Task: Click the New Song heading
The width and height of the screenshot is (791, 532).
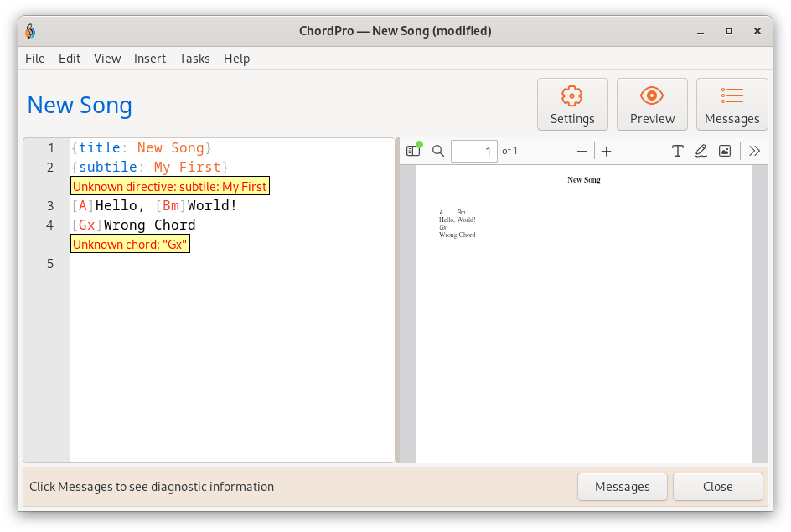Action: coord(80,106)
